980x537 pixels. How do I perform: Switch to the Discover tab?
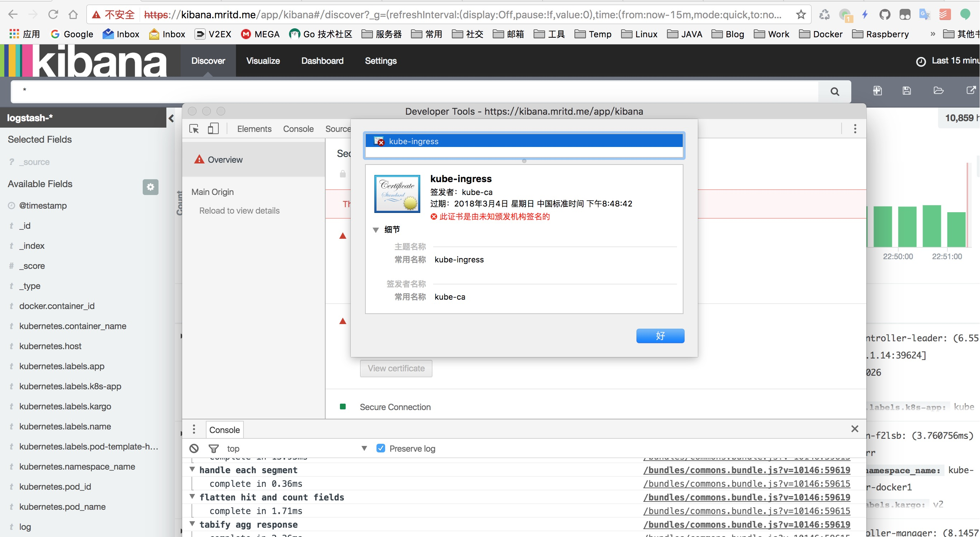click(208, 61)
